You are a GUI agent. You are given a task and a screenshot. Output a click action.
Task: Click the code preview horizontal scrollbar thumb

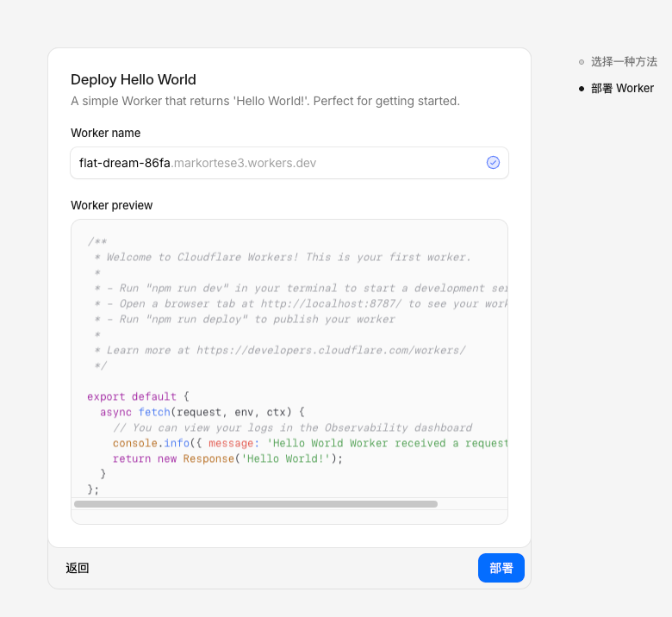(256, 504)
